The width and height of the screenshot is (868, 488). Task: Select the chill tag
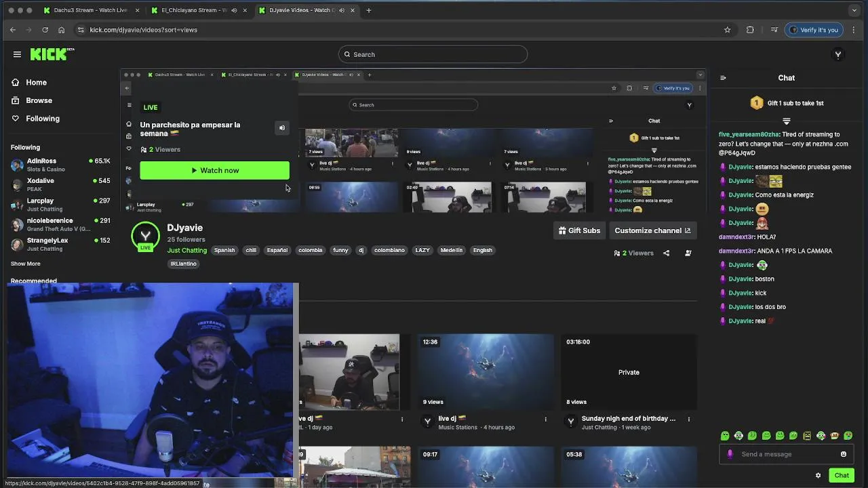pos(251,250)
